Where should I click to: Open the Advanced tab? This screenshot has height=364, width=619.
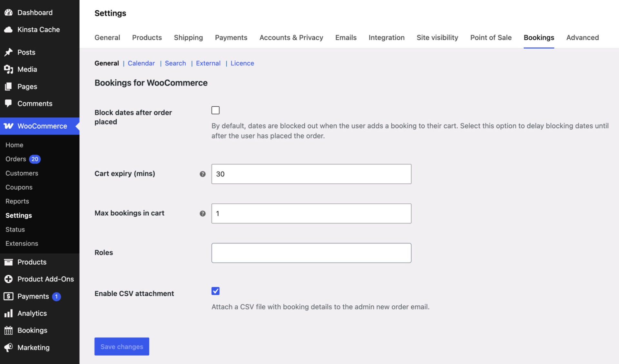(x=583, y=37)
